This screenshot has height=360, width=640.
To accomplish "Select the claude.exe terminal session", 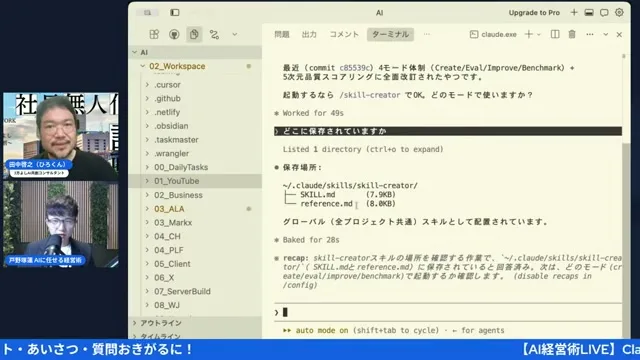I will click(x=493, y=34).
